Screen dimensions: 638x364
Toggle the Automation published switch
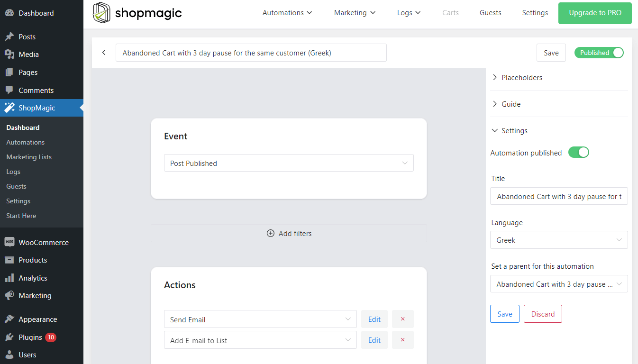pos(578,152)
